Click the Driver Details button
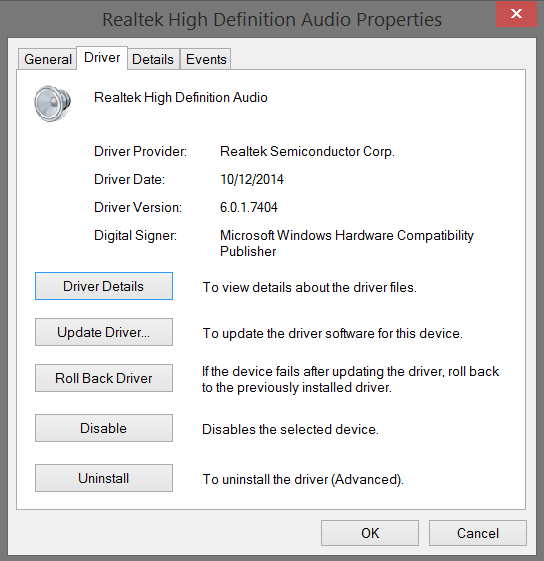The image size is (544, 561). pyautogui.click(x=104, y=286)
